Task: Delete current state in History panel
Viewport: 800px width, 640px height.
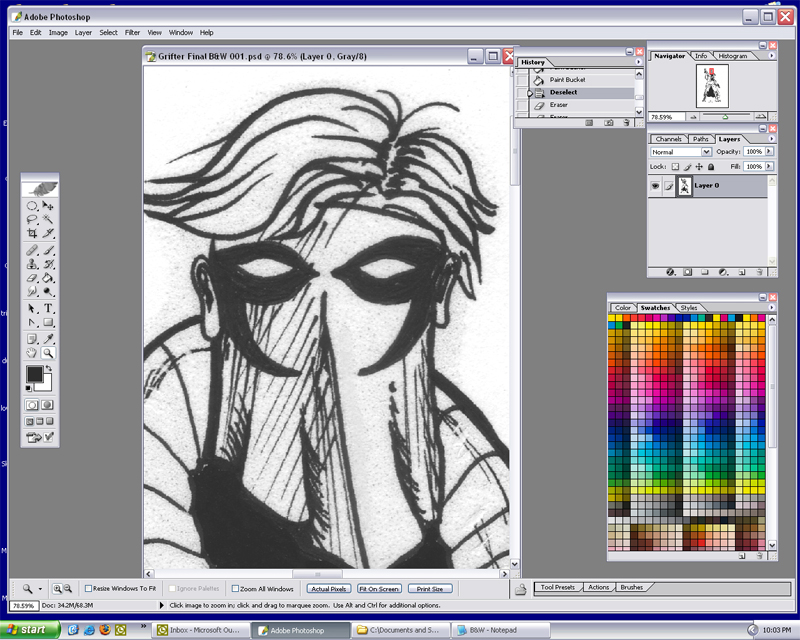Action: tap(627, 122)
